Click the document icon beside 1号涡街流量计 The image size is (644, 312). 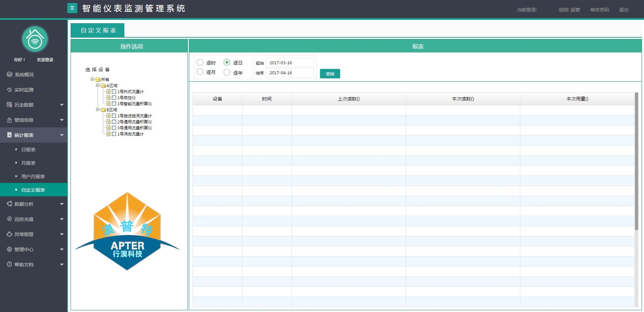click(x=109, y=134)
